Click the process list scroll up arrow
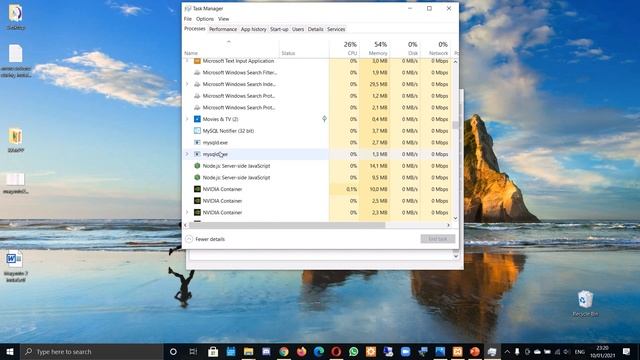This screenshot has width=640, height=360. (x=456, y=62)
